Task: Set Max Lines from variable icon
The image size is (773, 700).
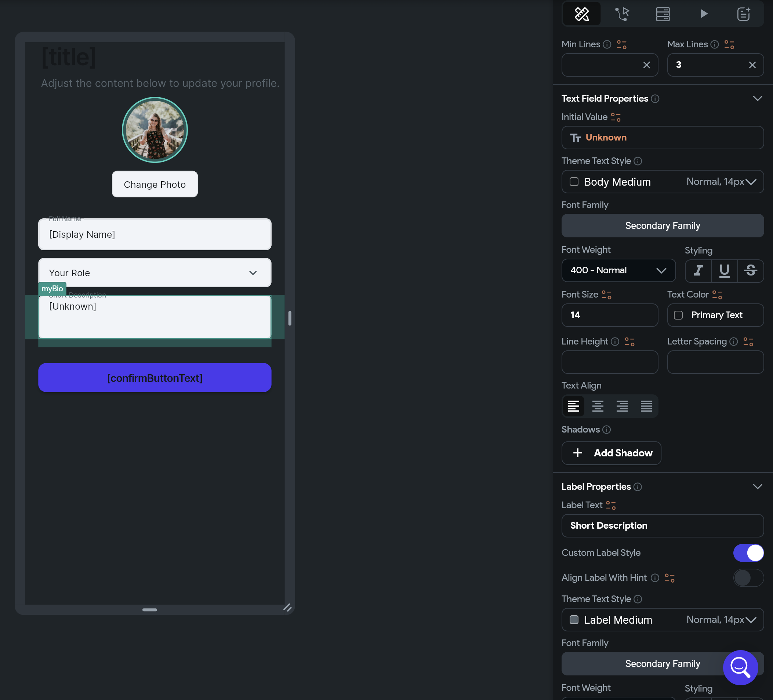Action: click(729, 44)
